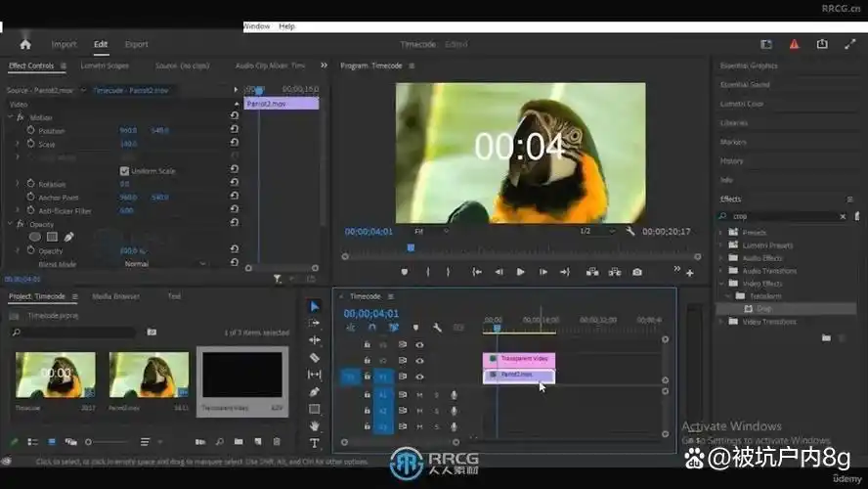868x489 pixels.
Task: Open the Export workspace tab
Action: point(137,44)
